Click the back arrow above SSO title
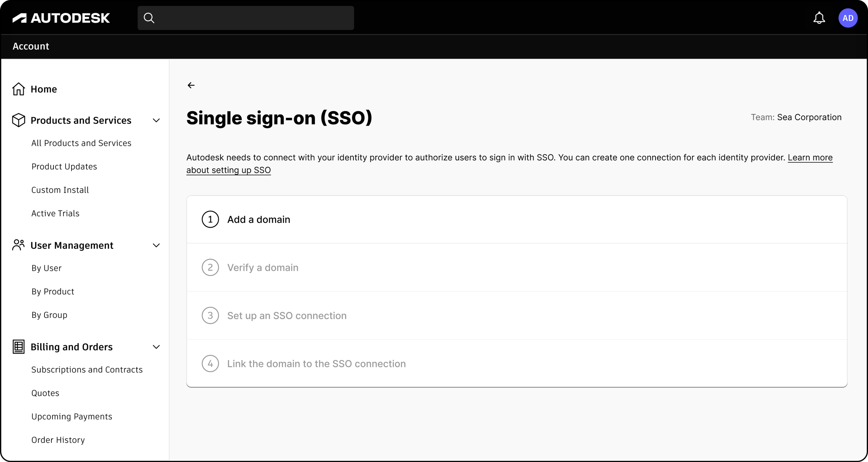 pyautogui.click(x=191, y=85)
